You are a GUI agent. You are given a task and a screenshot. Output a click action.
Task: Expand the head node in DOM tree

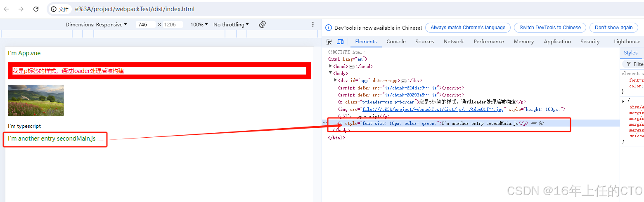point(330,66)
